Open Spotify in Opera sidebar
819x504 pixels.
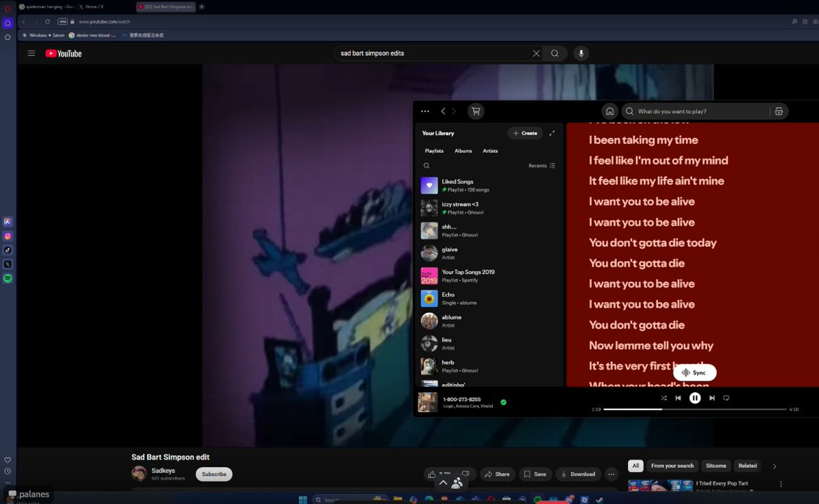tap(8, 278)
